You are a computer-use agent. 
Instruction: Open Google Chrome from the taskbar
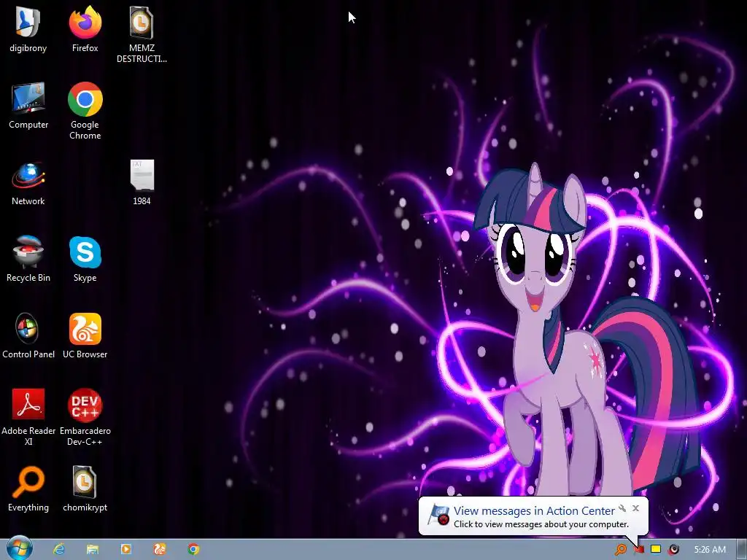pyautogui.click(x=193, y=549)
